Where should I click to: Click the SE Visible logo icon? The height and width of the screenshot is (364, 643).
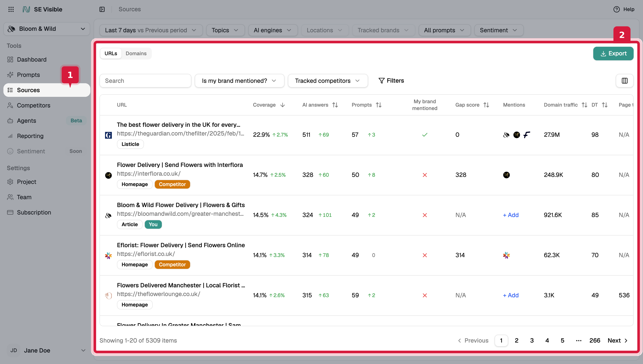click(26, 9)
